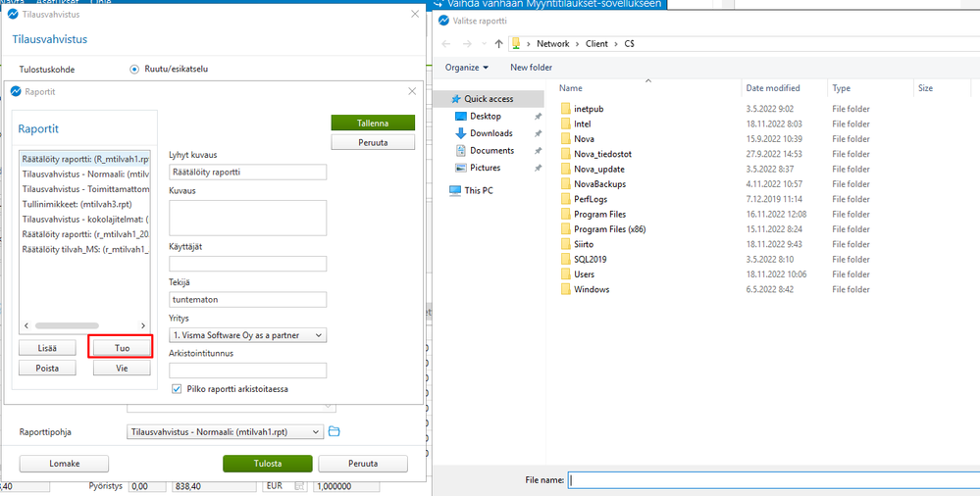
Task: Click the green Tallenna button
Action: coord(373,124)
